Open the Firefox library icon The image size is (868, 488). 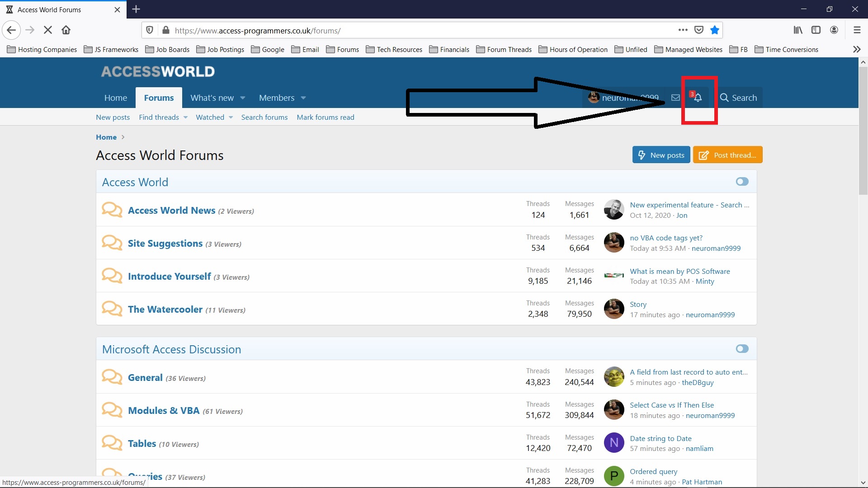[798, 30]
